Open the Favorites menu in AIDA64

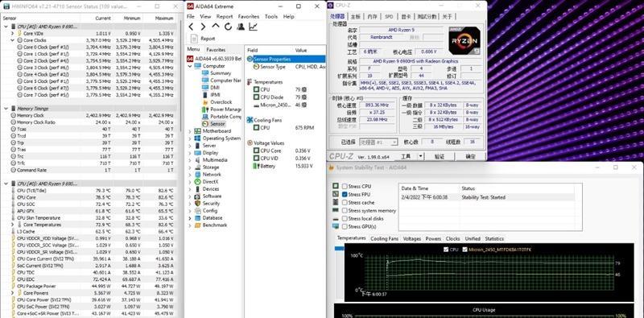coord(249,16)
